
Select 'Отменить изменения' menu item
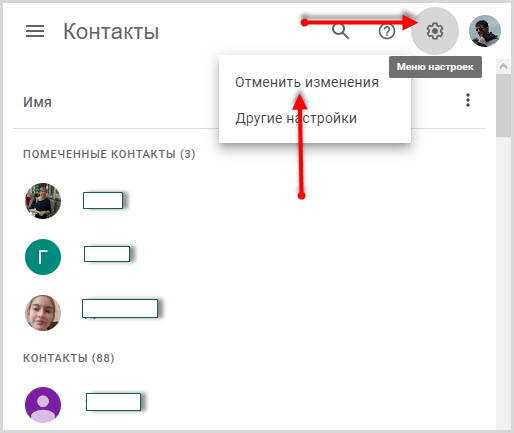[x=307, y=82]
